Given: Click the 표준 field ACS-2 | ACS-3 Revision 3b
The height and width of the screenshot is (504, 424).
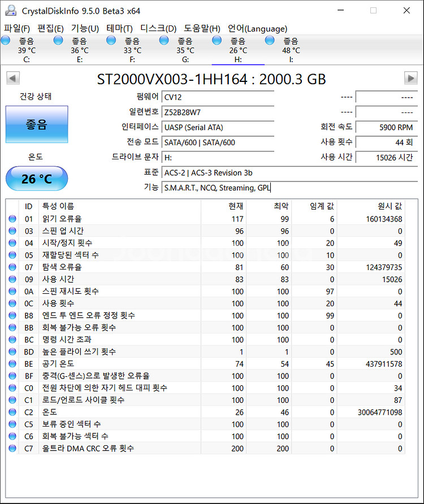Looking at the screenshot, I should (289, 173).
